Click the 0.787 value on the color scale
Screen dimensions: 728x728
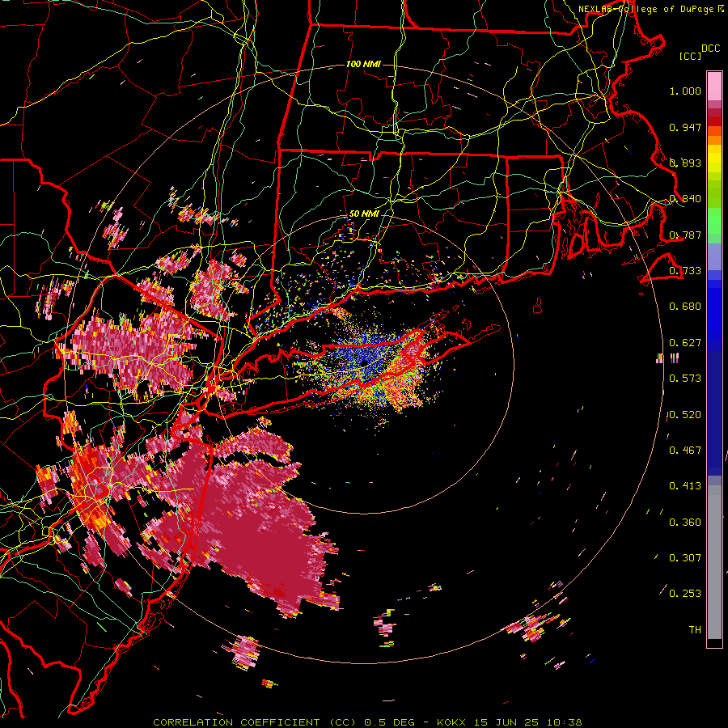coord(685,235)
